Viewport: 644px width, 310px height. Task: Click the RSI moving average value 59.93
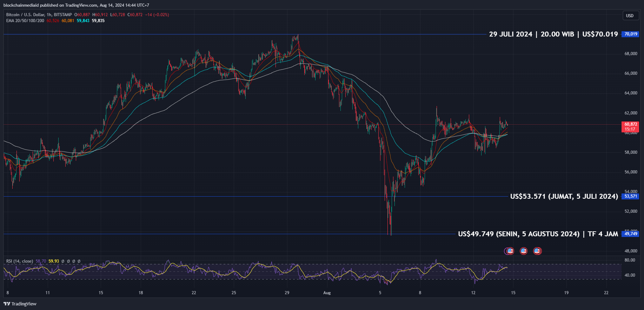click(x=54, y=261)
